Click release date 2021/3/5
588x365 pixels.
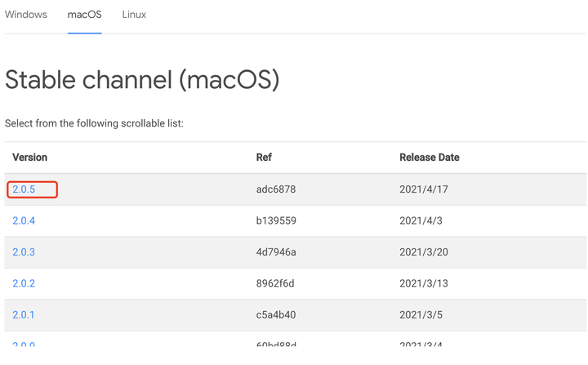click(x=421, y=314)
